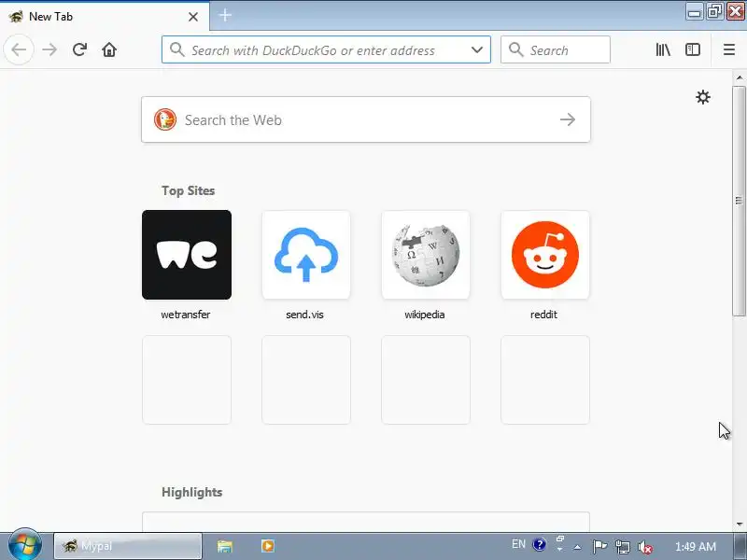747x560 pixels.
Task: Open the wetransfer top site tile
Action: (x=187, y=255)
